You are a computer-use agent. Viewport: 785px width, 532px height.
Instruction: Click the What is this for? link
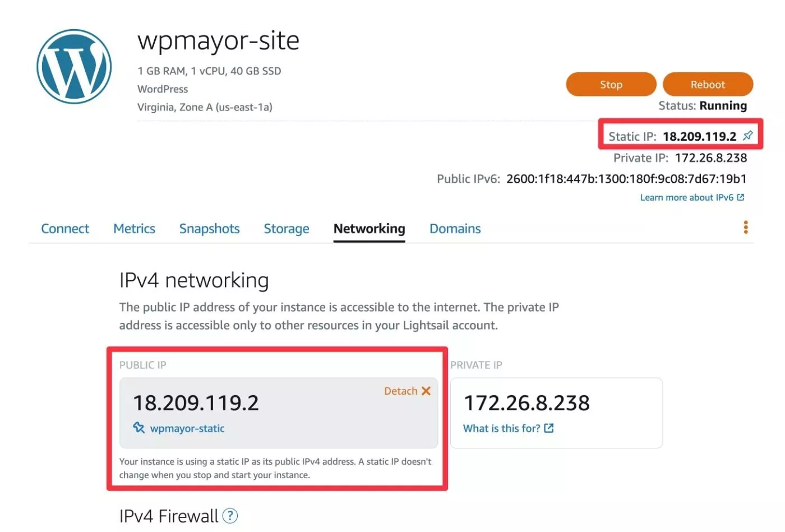[501, 428]
